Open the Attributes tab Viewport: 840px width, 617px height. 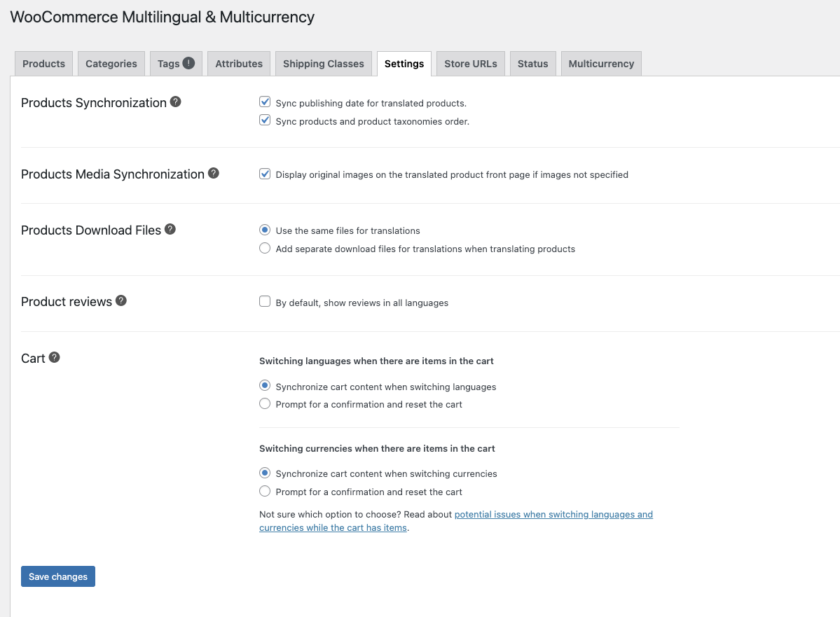[x=239, y=64]
